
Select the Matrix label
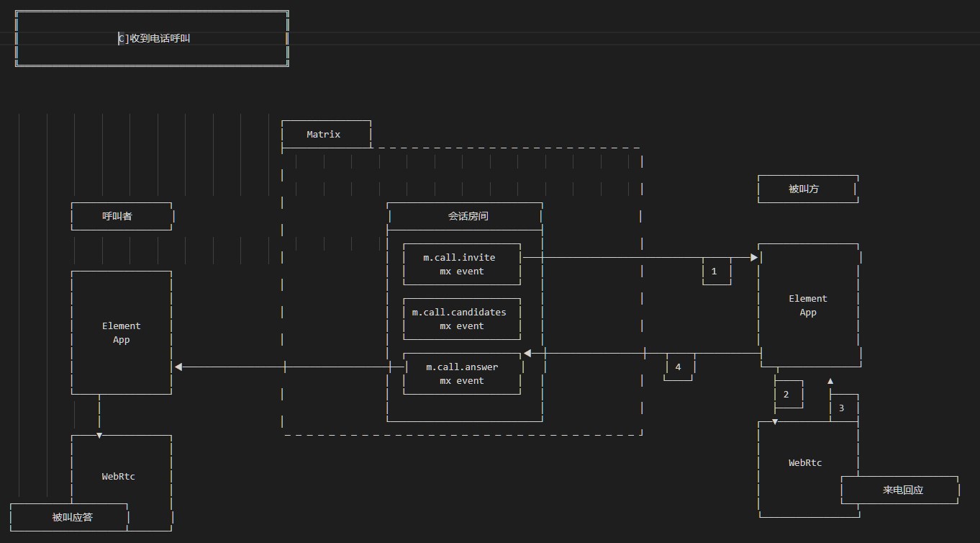(324, 135)
